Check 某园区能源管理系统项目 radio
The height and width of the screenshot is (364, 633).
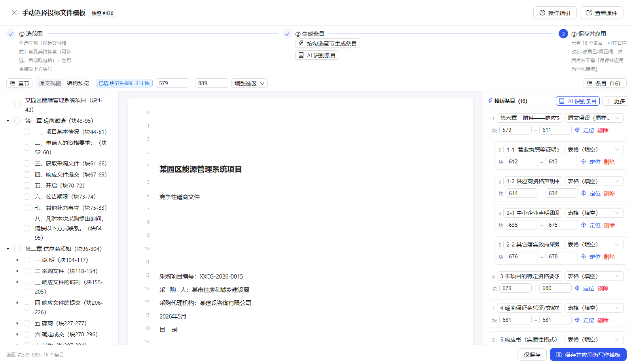pyautogui.click(x=17, y=105)
